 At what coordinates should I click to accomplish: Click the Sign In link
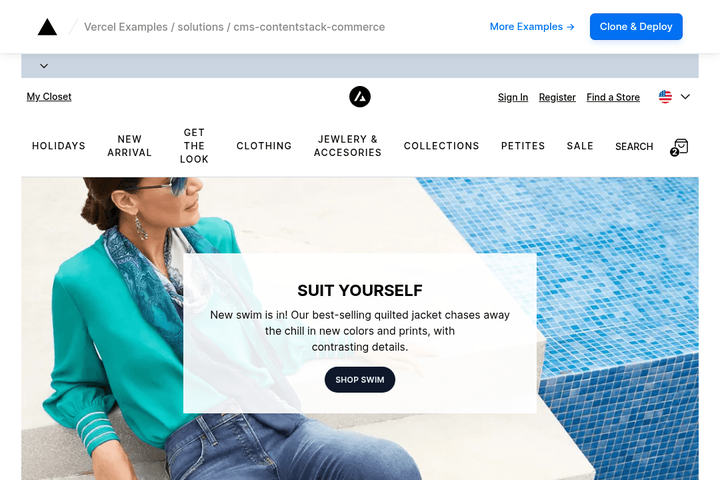(513, 97)
